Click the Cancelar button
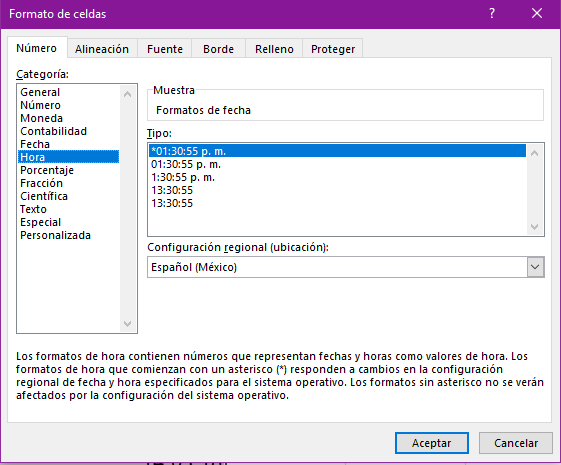 coord(516,443)
